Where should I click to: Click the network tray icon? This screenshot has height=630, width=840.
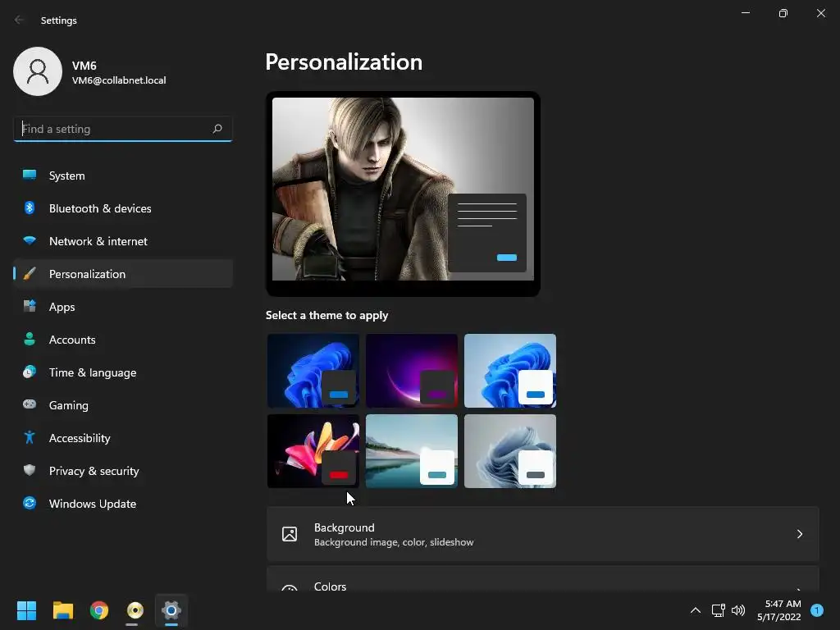point(718,610)
